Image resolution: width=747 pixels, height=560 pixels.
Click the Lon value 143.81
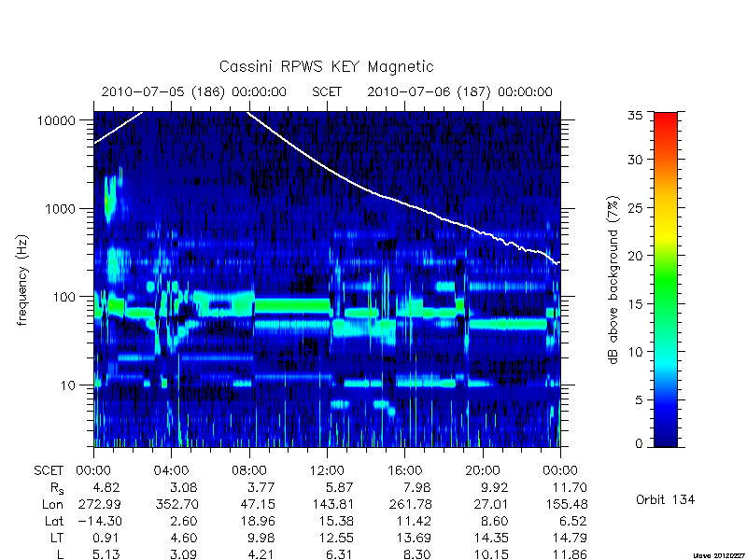point(333,504)
